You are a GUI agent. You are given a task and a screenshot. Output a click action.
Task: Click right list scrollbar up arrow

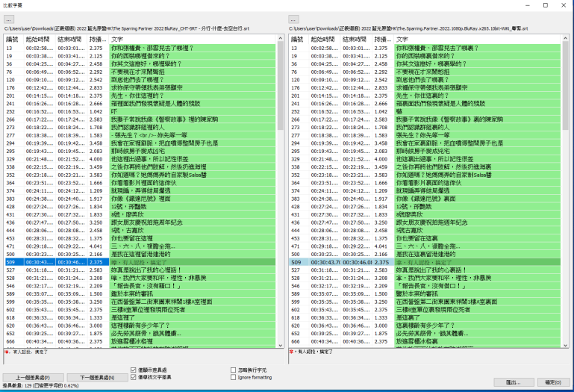565,38
